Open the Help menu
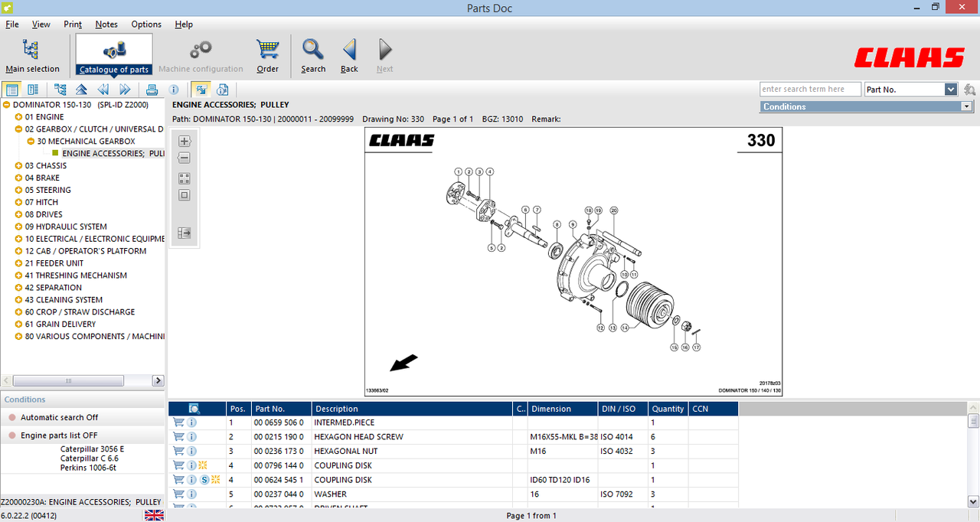The height and width of the screenshot is (522, 980). coord(184,24)
